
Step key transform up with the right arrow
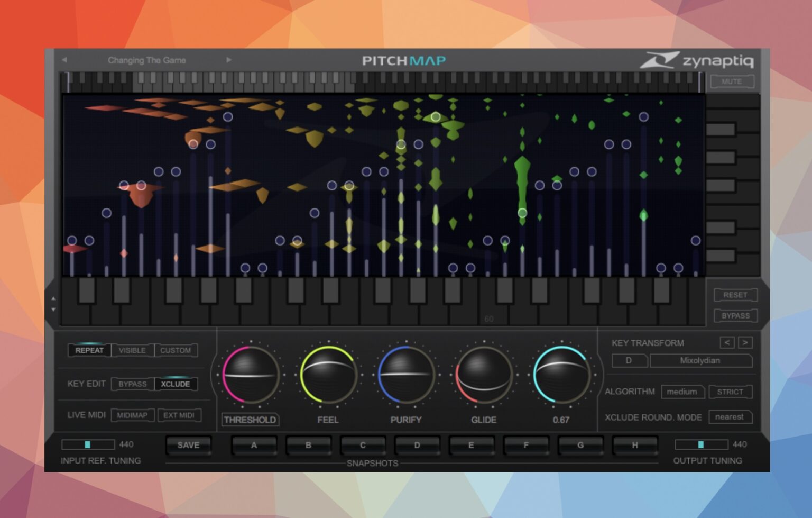(745, 343)
